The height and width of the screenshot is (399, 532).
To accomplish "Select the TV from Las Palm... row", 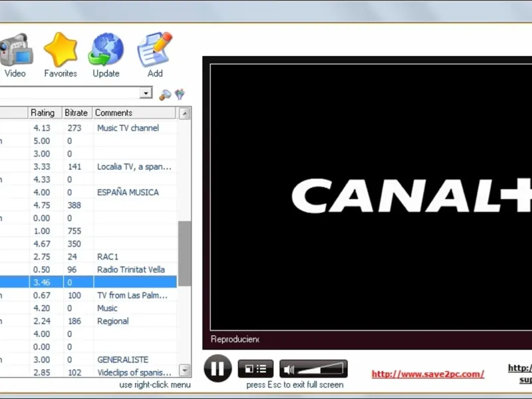I will tap(88, 295).
